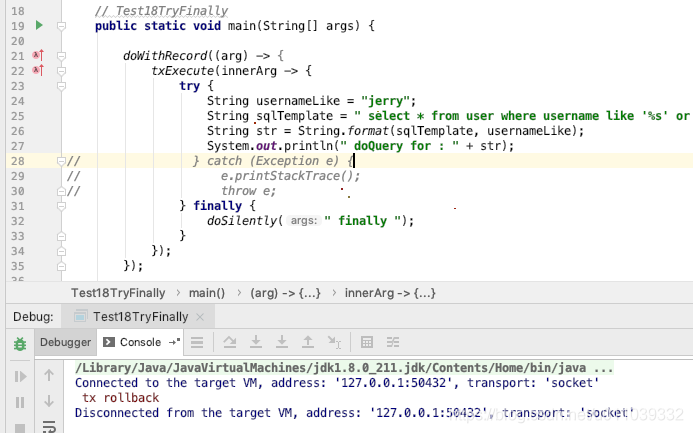693x433 pixels.
Task: Click commented e.printStackTrace() line
Action: [x=290, y=176]
